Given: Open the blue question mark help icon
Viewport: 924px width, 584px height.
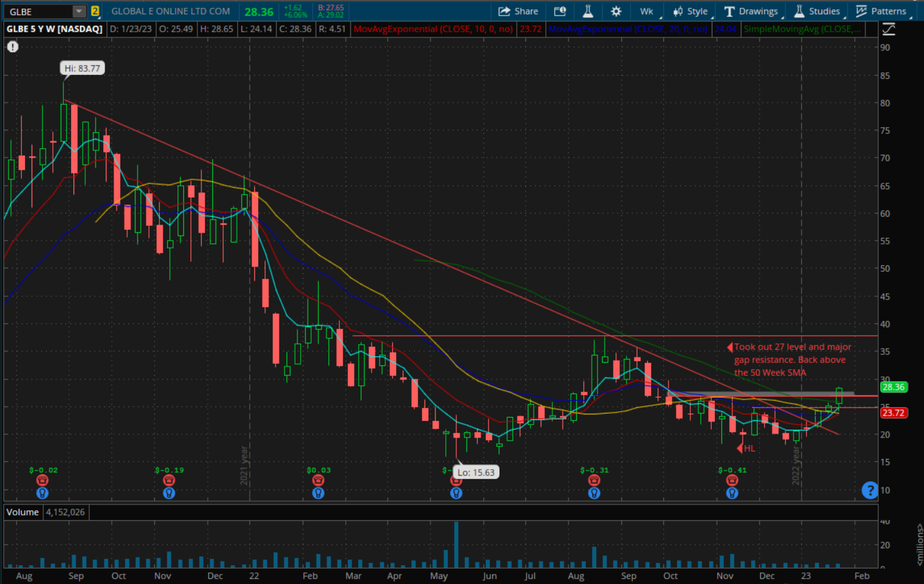Looking at the screenshot, I should click(x=870, y=490).
